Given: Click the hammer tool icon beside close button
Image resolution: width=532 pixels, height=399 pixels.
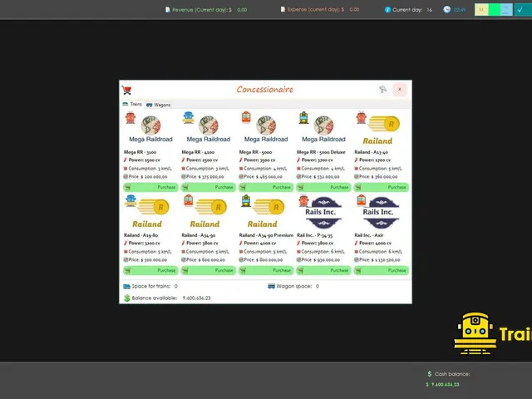Looking at the screenshot, I should pyautogui.click(x=382, y=90).
